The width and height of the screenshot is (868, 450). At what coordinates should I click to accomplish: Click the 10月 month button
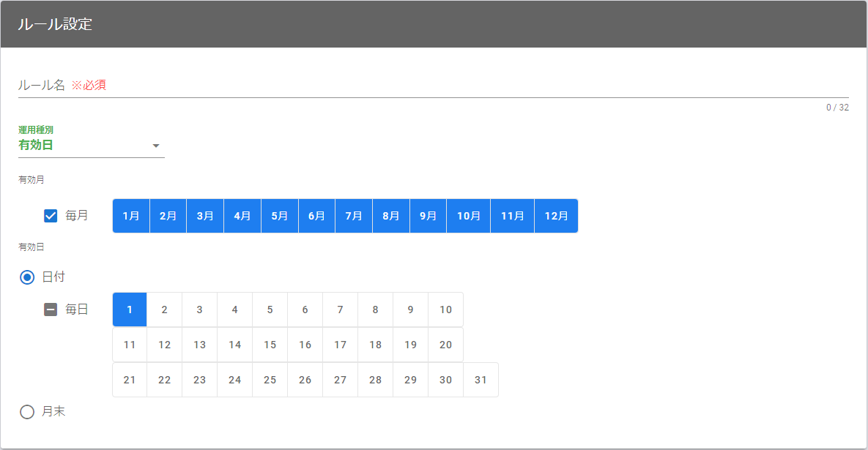[x=468, y=216]
